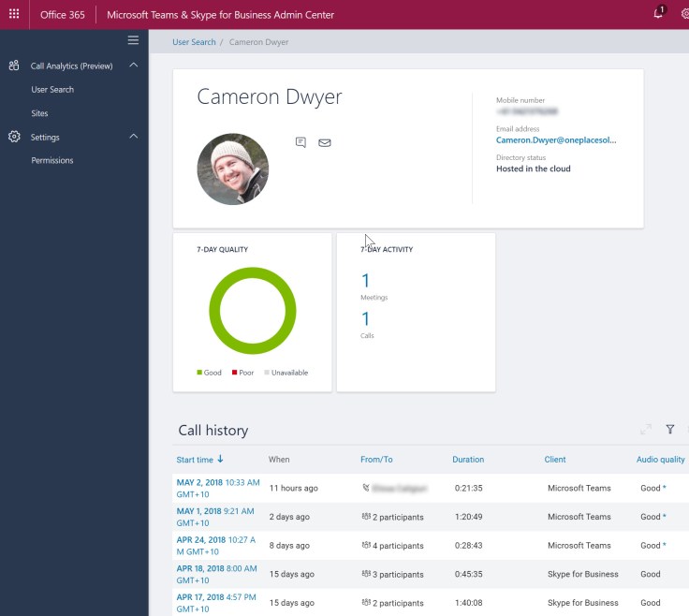This screenshot has width=689, height=616.
Task: Click the chat message icon for Cameron Dwyer
Action: click(301, 142)
